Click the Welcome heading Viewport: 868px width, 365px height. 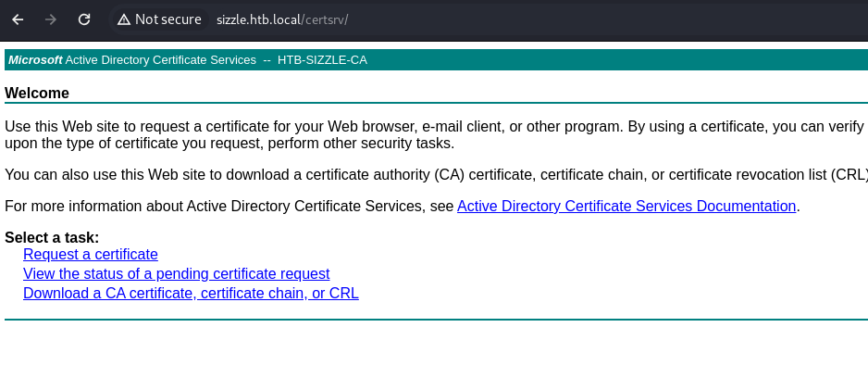37,93
